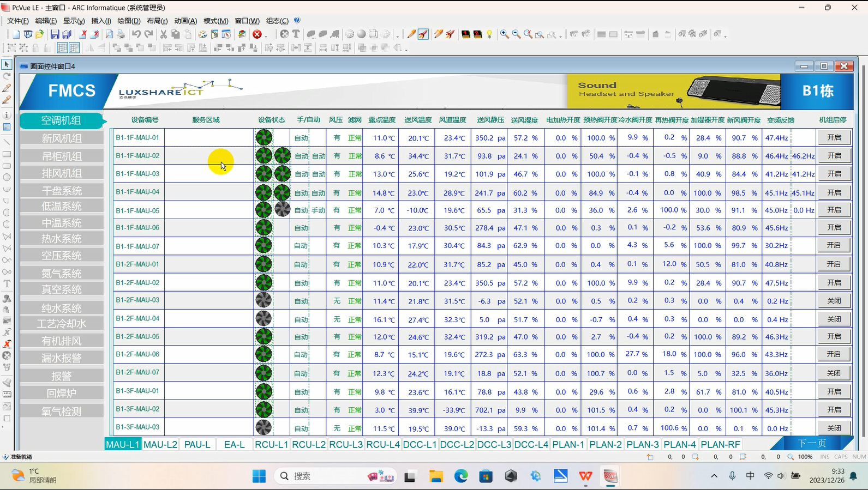Expand dropdown arrow beside red stop icon
Image resolution: width=868 pixels, height=490 pixels.
pyautogui.click(x=267, y=35)
